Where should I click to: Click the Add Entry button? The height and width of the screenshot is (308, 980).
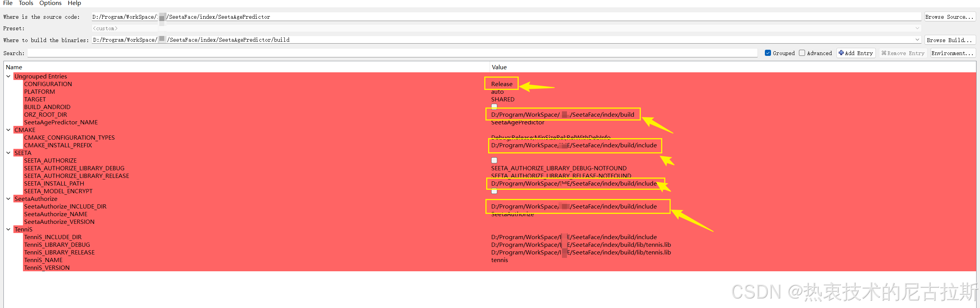point(856,53)
